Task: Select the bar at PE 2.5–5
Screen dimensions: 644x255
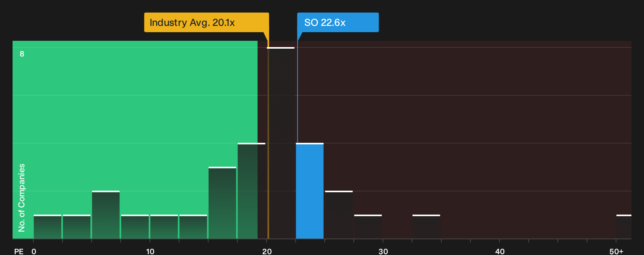Action: click(77, 227)
